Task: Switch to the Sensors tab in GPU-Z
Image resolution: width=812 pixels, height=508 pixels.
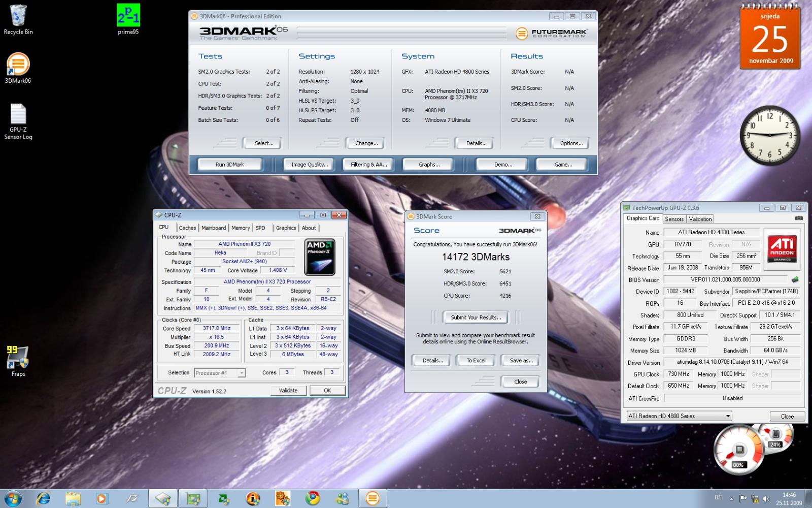Action: click(674, 219)
